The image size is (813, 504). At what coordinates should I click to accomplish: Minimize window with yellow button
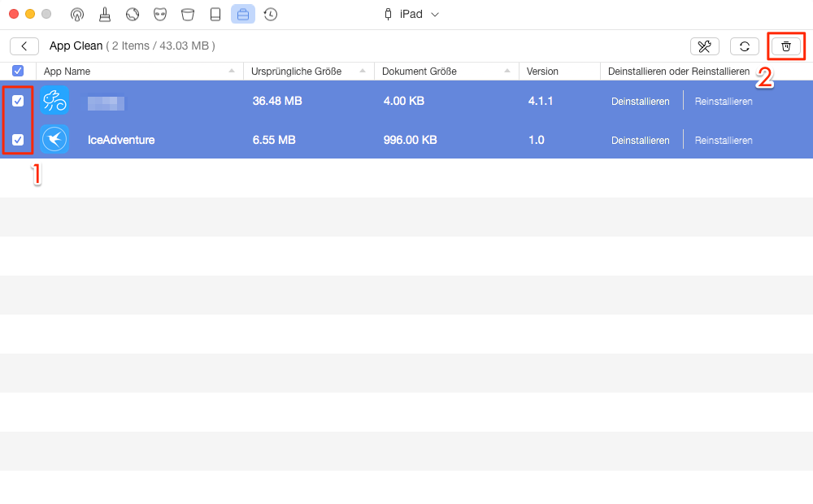[x=30, y=14]
